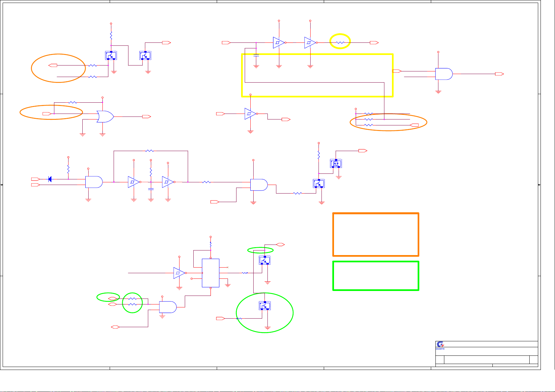Select the diode symbol on the left

click(50, 179)
